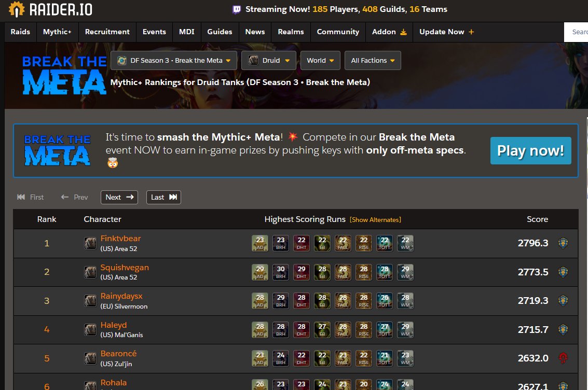
Task: Open the Recruitment menu
Action: click(x=107, y=32)
